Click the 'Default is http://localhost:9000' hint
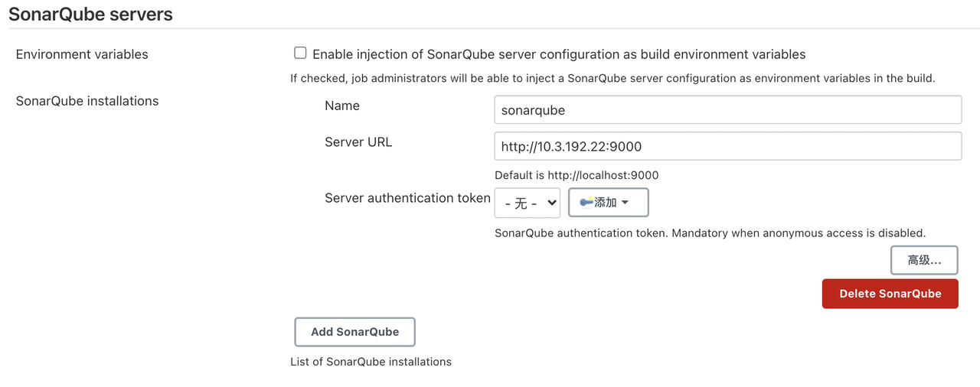The width and height of the screenshot is (980, 387). [577, 175]
